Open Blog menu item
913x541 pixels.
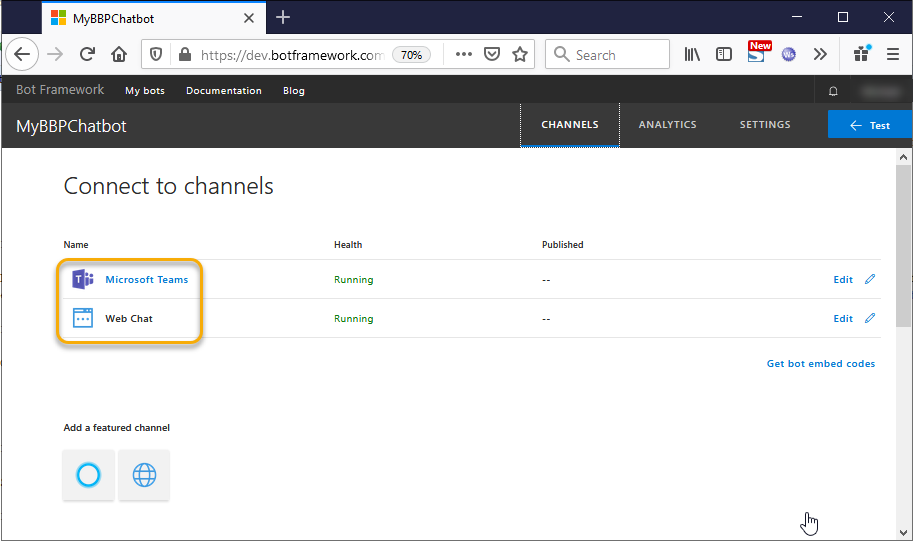tap(293, 91)
